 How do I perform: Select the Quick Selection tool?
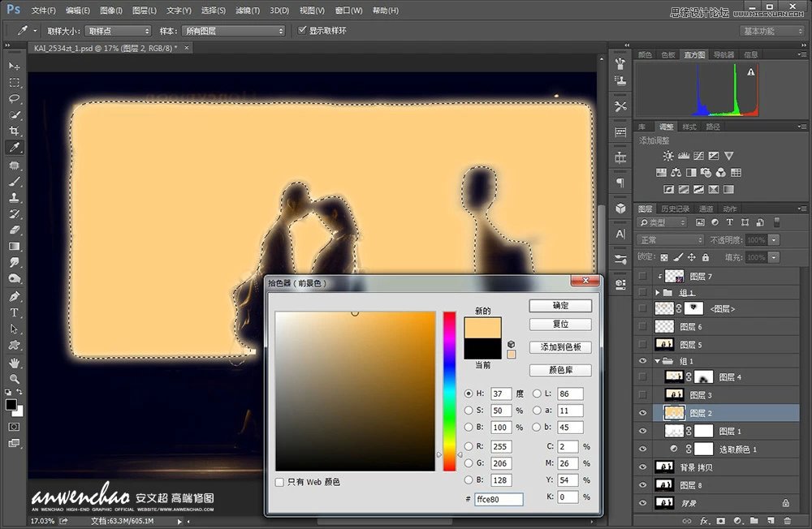click(x=14, y=115)
